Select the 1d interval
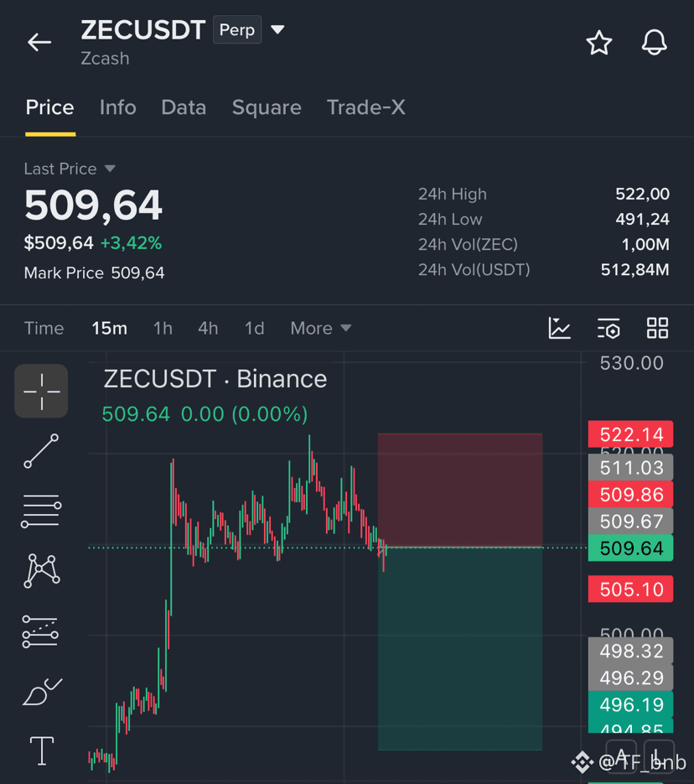Viewport: 694px width, 784px height. point(254,329)
